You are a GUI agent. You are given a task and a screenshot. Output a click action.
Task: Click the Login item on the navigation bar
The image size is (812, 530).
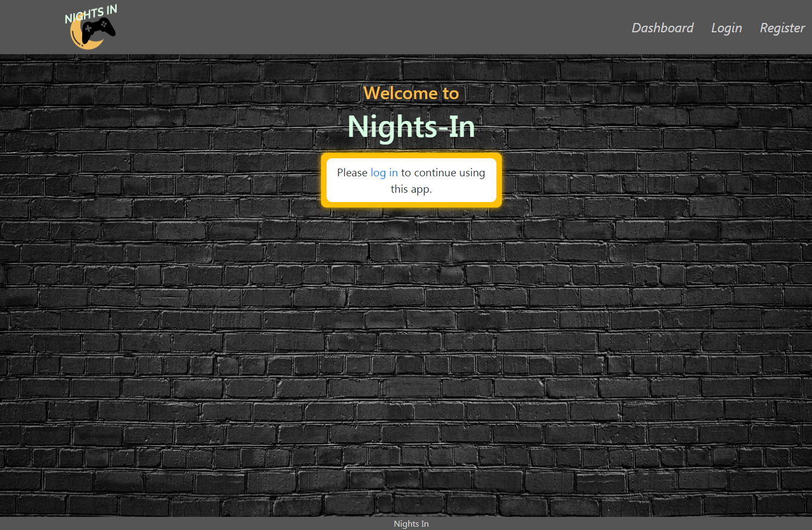coord(726,28)
